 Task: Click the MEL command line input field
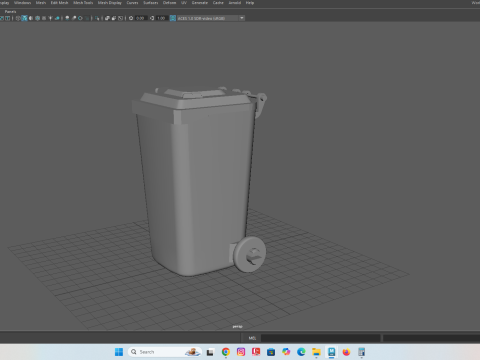[x=320, y=338]
